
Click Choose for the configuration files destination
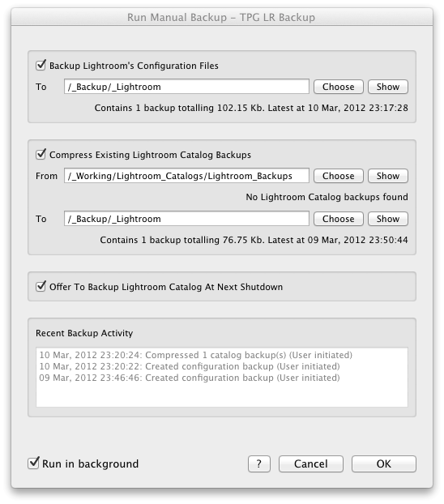coord(338,87)
